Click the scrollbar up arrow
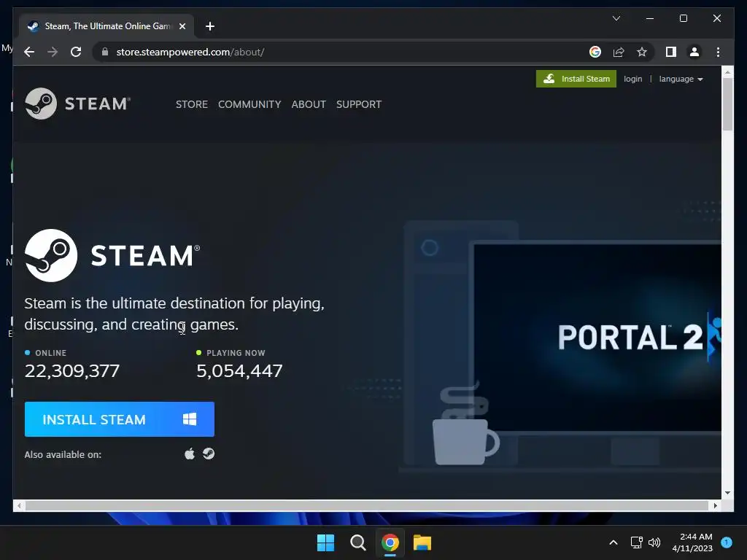Image resolution: width=747 pixels, height=560 pixels. tap(727, 72)
